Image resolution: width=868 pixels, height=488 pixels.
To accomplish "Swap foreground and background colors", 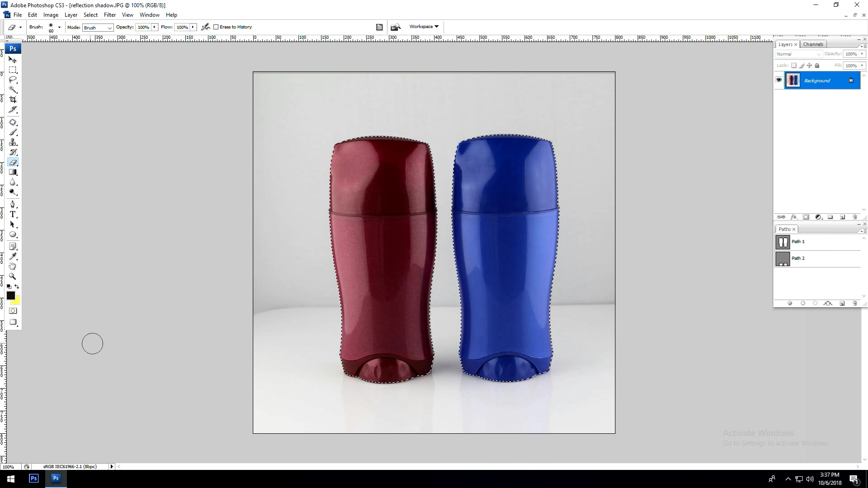I will coord(17,286).
